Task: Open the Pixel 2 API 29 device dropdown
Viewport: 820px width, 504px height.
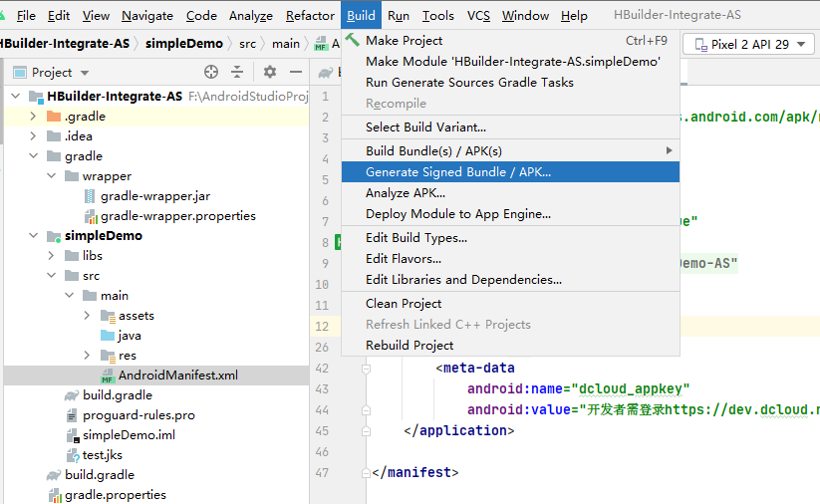Action: (x=801, y=45)
